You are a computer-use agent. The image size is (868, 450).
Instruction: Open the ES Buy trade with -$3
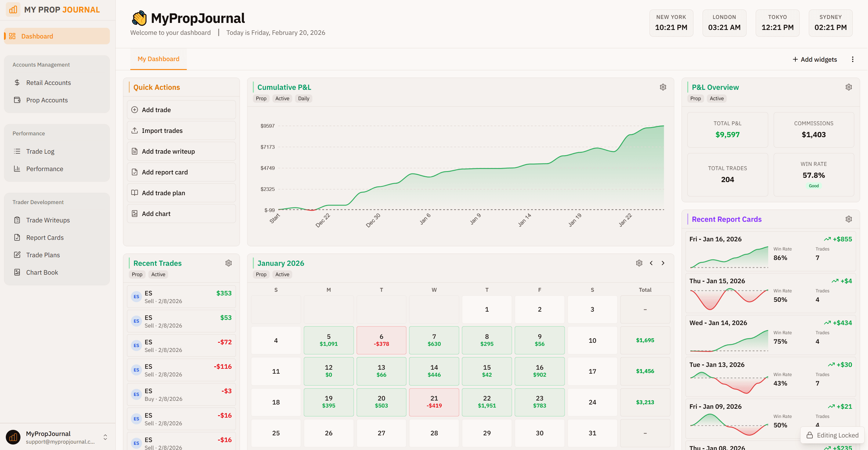pos(181,394)
